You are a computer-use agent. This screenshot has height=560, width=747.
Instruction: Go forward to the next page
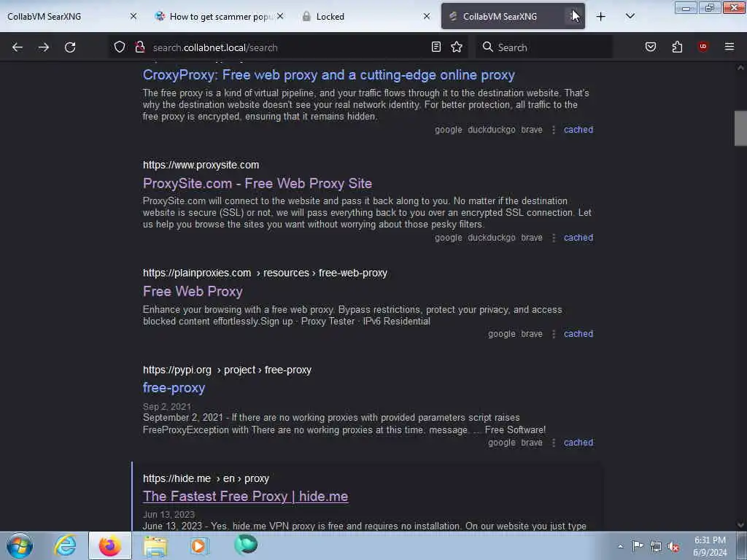[43, 47]
